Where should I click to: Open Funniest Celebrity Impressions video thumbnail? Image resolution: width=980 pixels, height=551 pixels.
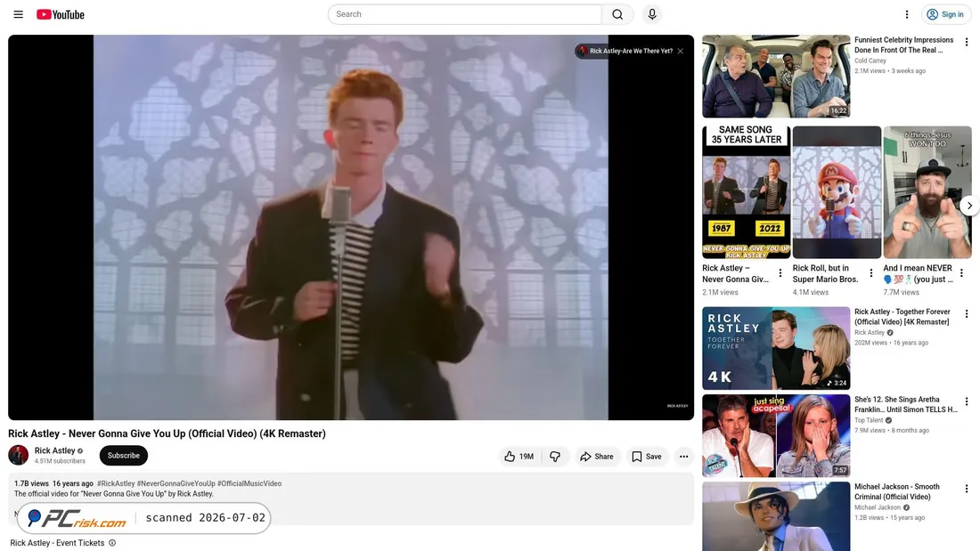coord(776,77)
